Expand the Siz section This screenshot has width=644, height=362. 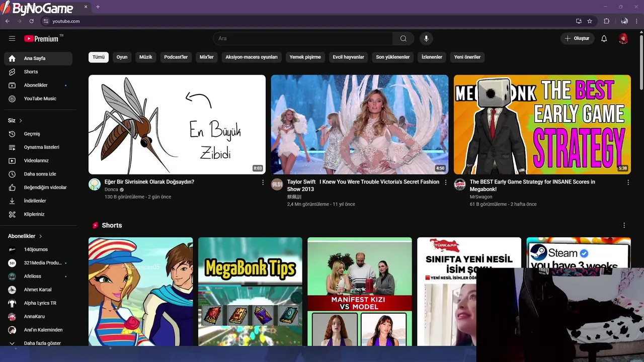[x=15, y=121]
